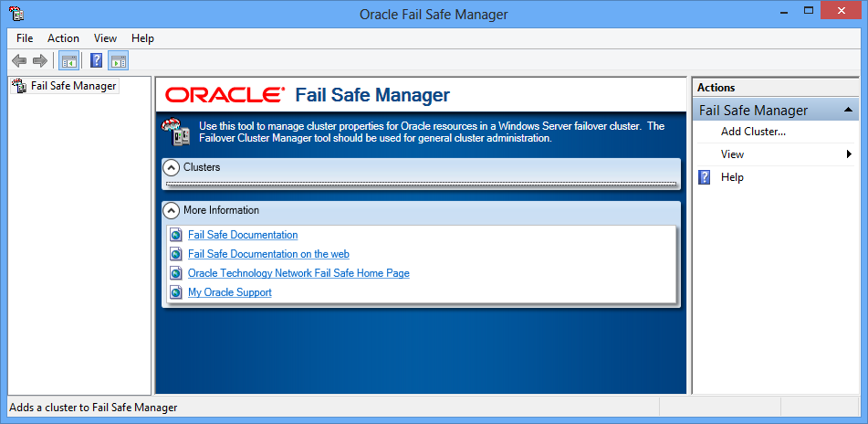The image size is (868, 424).
Task: Click the More Information section title
Action: (222, 210)
